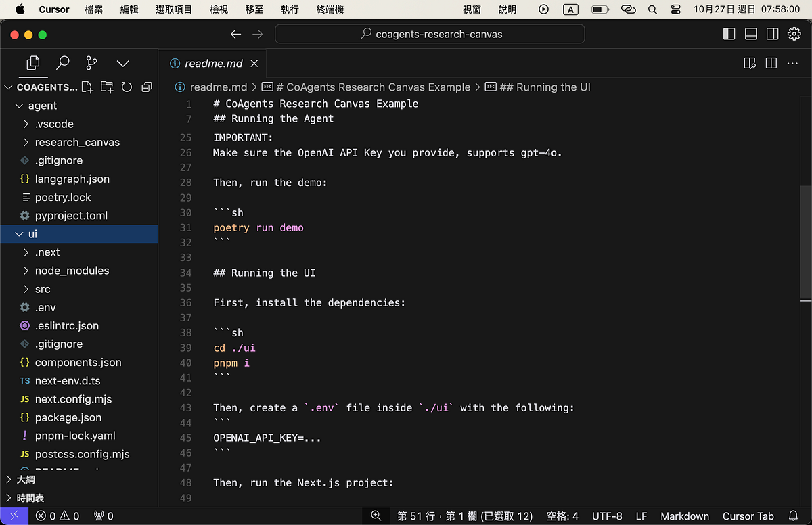Split the editor using the split icon

click(771, 62)
